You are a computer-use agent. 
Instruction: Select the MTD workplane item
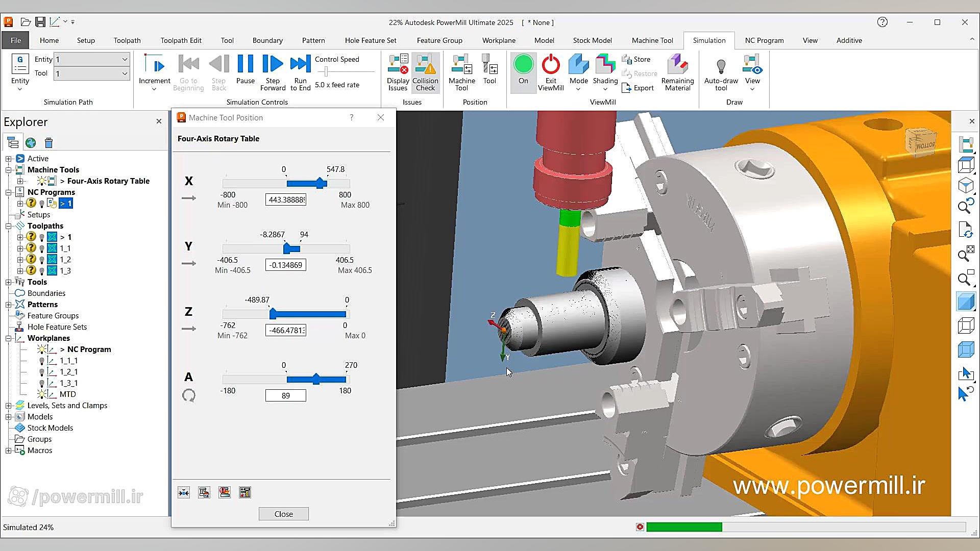tap(67, 394)
